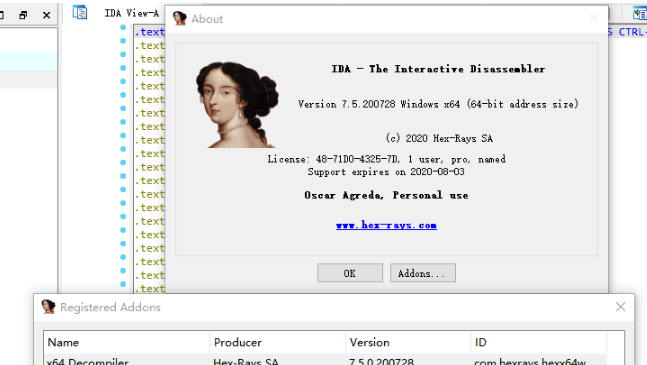This screenshot has width=647, height=365.
Task: Open the Addons... button
Action: tap(423, 273)
